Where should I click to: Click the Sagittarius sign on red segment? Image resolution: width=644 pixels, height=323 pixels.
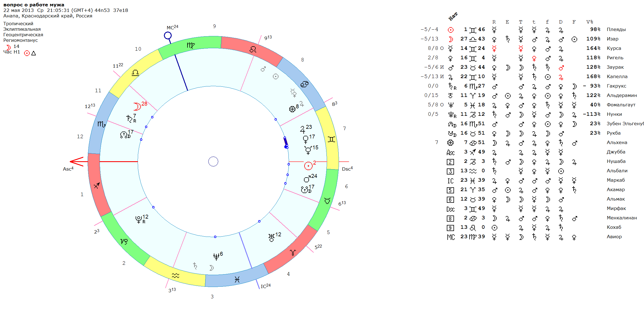pyautogui.click(x=97, y=186)
